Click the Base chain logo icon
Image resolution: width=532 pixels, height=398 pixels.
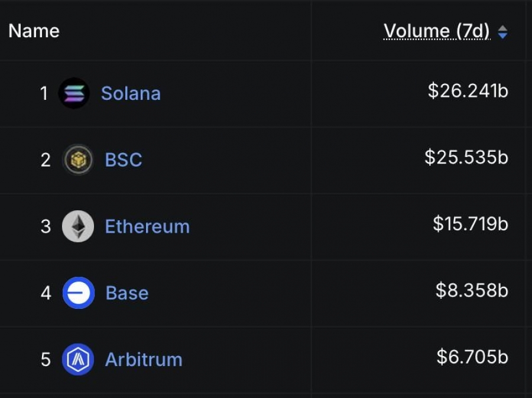[79, 293]
